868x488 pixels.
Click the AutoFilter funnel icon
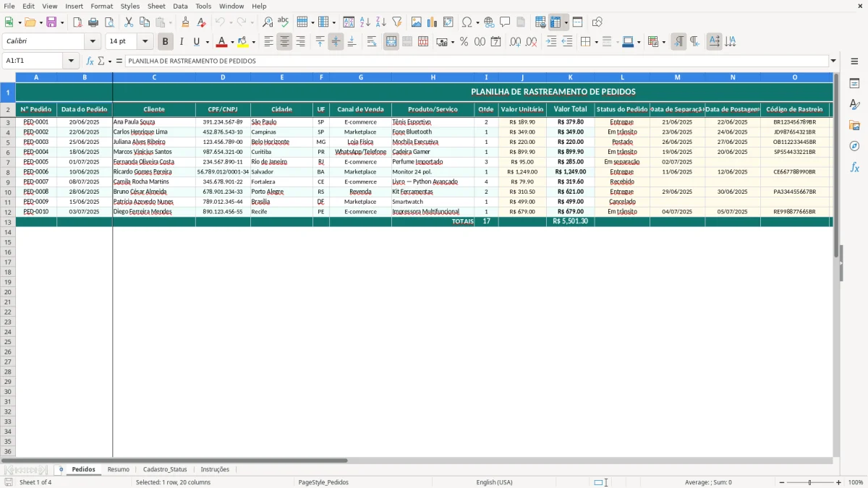(396, 22)
